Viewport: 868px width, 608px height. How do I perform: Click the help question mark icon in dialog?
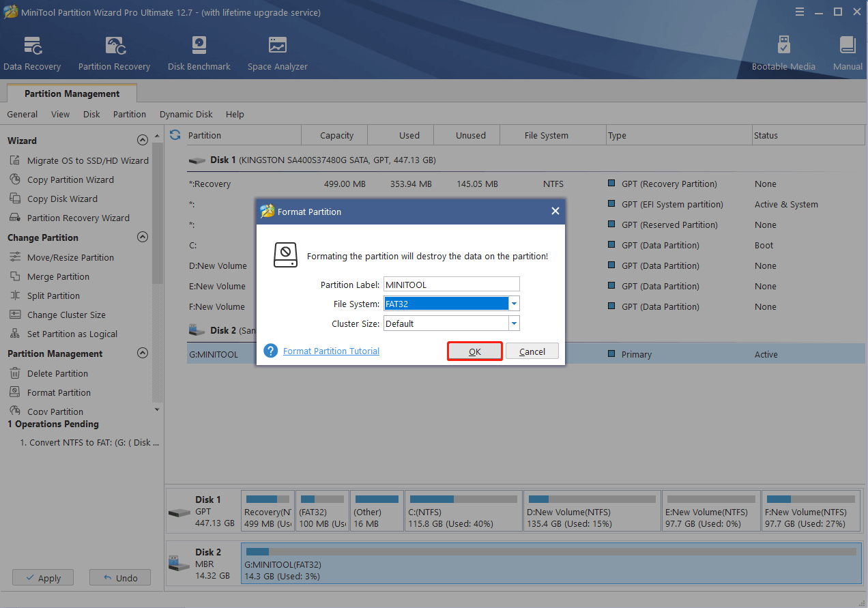click(271, 351)
